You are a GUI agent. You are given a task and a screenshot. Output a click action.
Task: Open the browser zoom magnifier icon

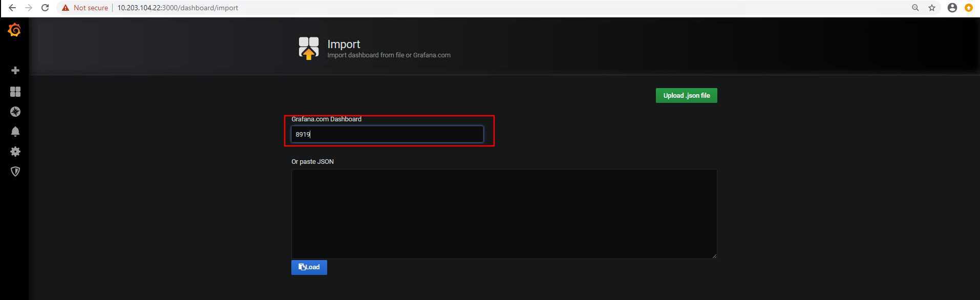(x=915, y=8)
